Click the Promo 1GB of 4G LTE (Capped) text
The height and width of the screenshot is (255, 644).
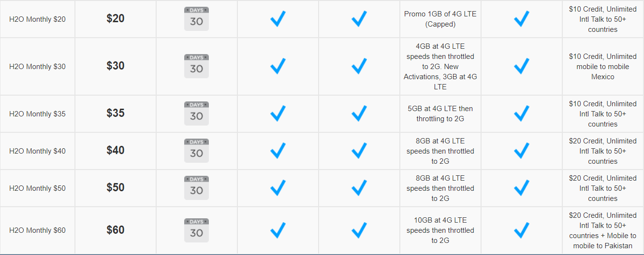(x=440, y=19)
